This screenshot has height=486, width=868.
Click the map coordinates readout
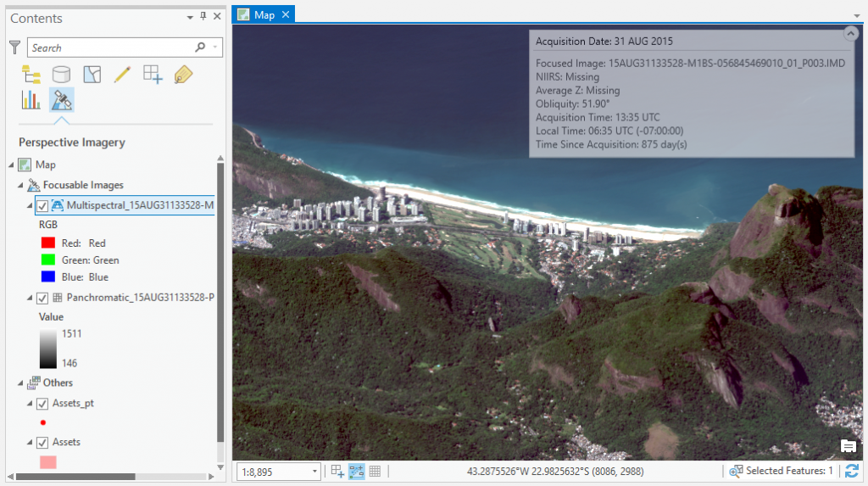click(555, 472)
